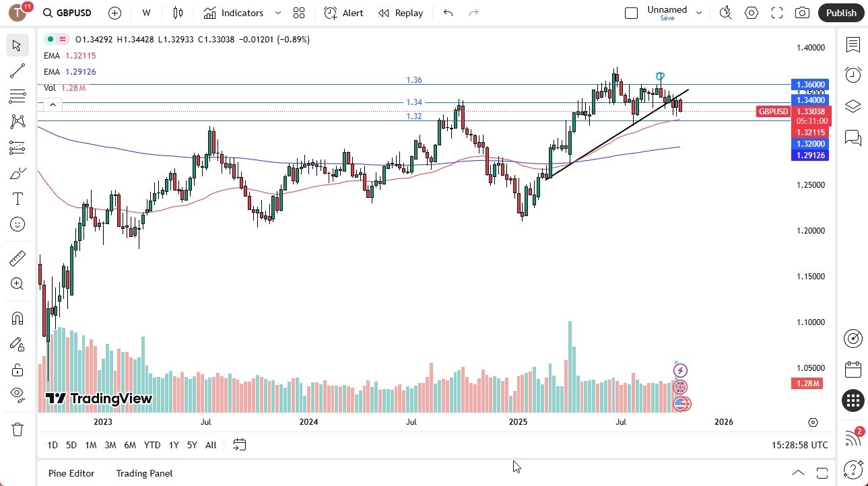
Task: Select the 1Y timeframe range
Action: point(173,445)
